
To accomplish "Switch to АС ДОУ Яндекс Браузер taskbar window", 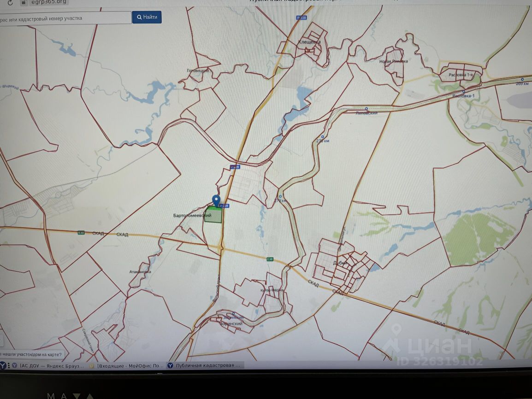I will 48,366.
